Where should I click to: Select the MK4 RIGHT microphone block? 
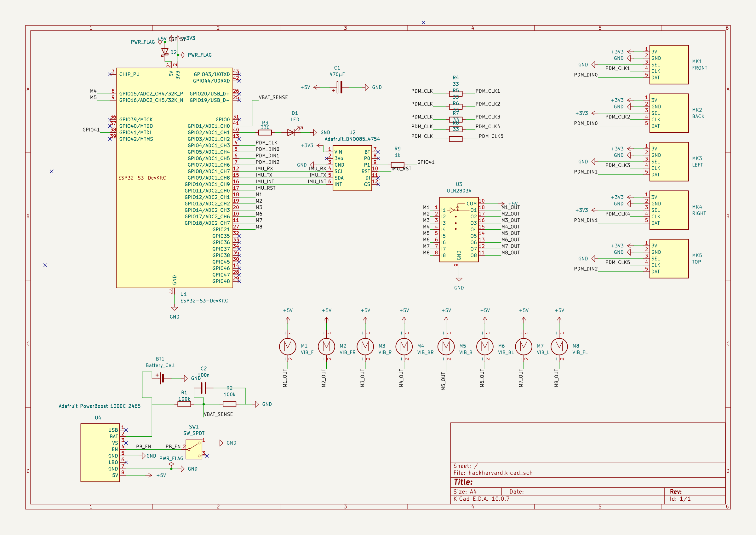point(669,210)
